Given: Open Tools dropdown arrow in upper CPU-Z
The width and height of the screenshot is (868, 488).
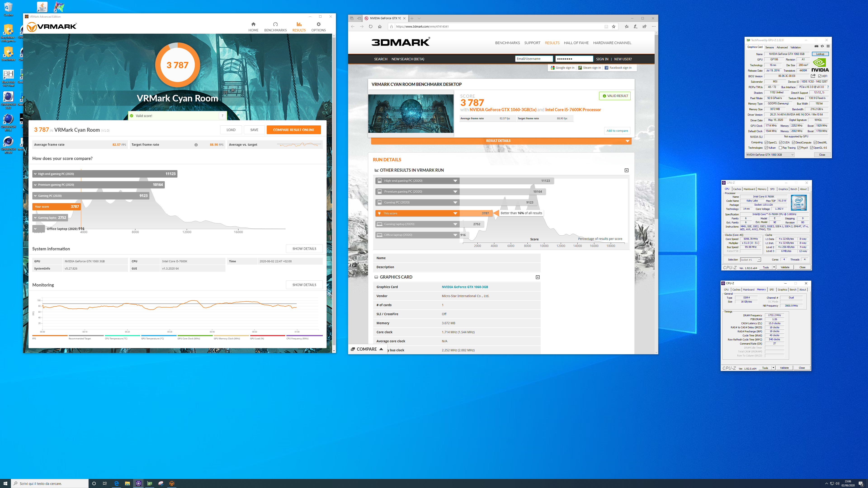Looking at the screenshot, I should tap(774, 267).
